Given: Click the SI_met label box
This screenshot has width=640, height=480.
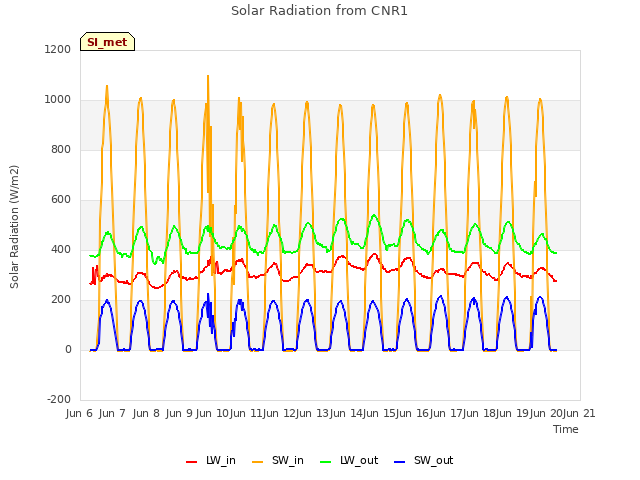Looking at the screenshot, I should (107, 42).
